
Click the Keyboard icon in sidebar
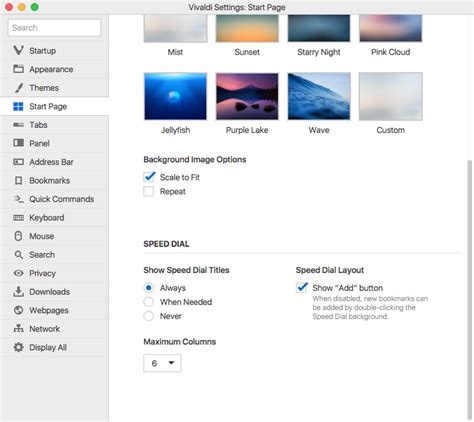coord(18,218)
